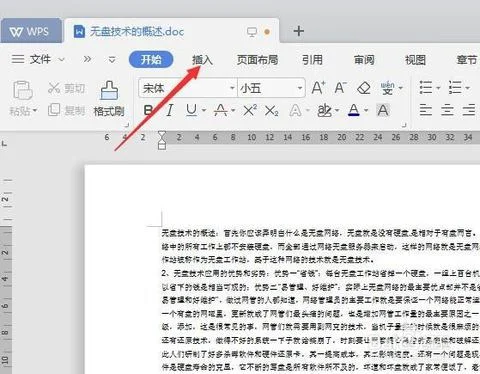Expand the numbered list dropdown
The image size is (480, 374).
pyautogui.click(x=467, y=88)
